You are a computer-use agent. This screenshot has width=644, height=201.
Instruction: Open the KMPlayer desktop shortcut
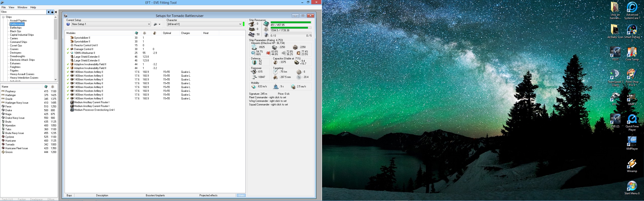coord(632,143)
